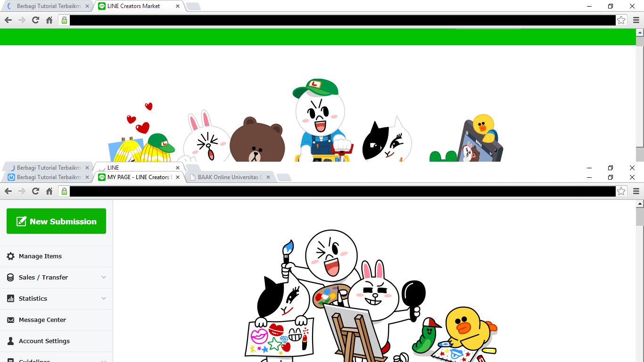Click forward arrow in the LINE Creators Market window
644x362 pixels.
(x=22, y=20)
